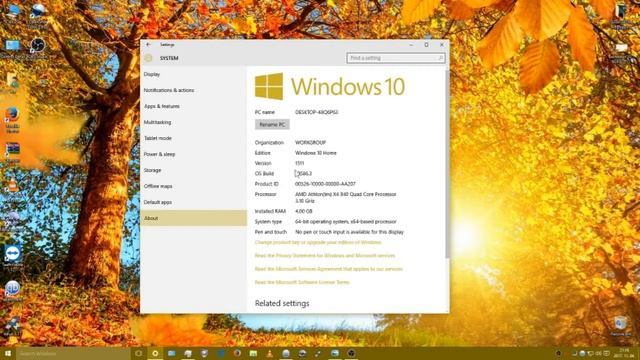Image resolution: width=640 pixels, height=360 pixels.
Task: Open OBS icon on the taskbar
Action: pyautogui.click(x=351, y=353)
